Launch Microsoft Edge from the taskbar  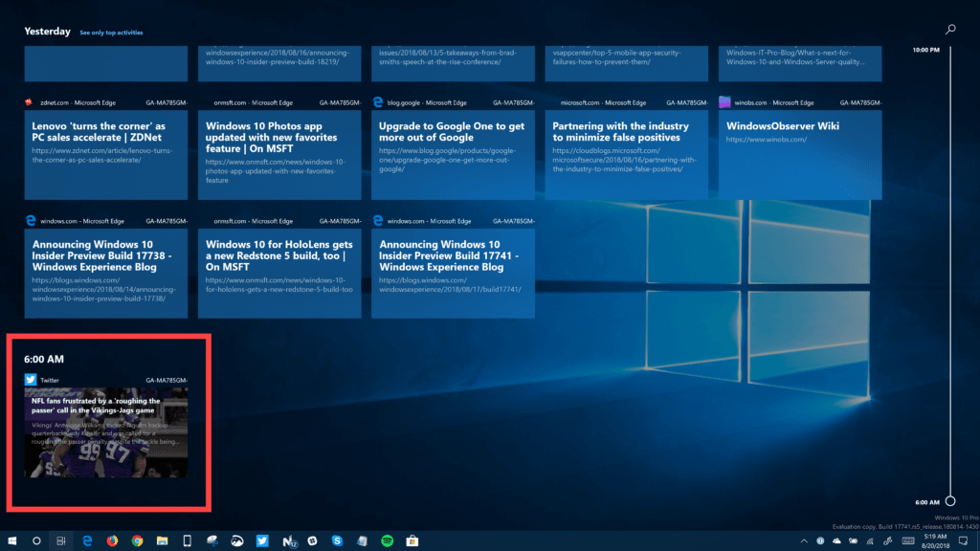86,540
